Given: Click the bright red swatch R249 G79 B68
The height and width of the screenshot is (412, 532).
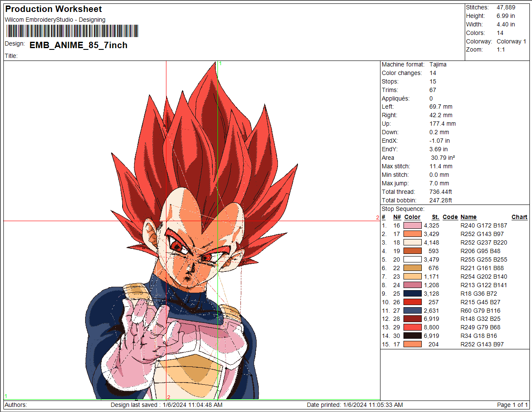Looking at the screenshot, I should click(x=412, y=327).
